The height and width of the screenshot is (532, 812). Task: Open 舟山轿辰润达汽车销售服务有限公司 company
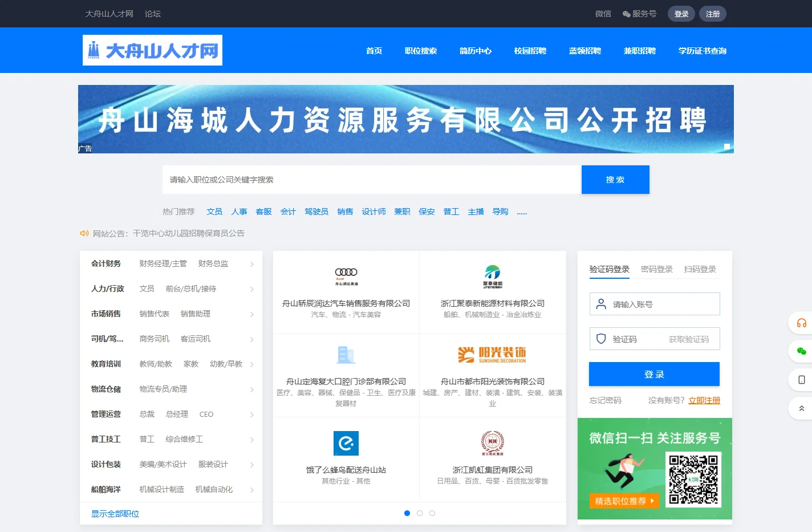click(x=346, y=303)
